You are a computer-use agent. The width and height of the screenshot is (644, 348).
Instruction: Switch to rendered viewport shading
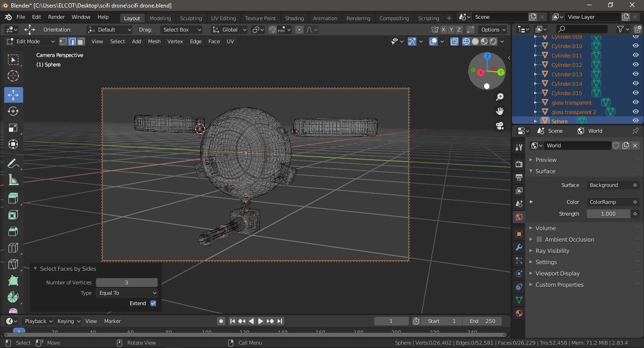click(493, 41)
